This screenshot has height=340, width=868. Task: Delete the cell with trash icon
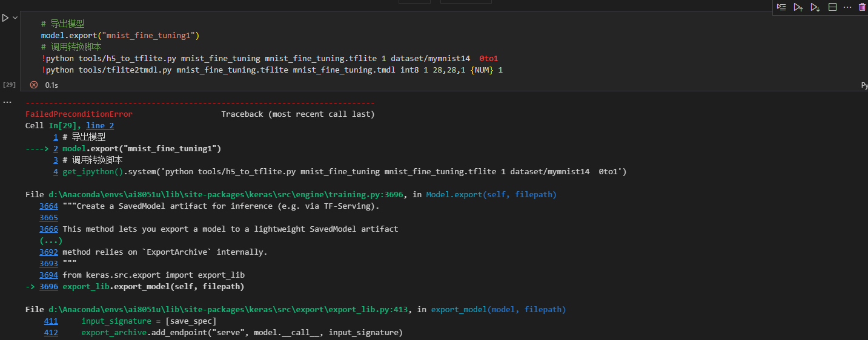[x=863, y=7]
